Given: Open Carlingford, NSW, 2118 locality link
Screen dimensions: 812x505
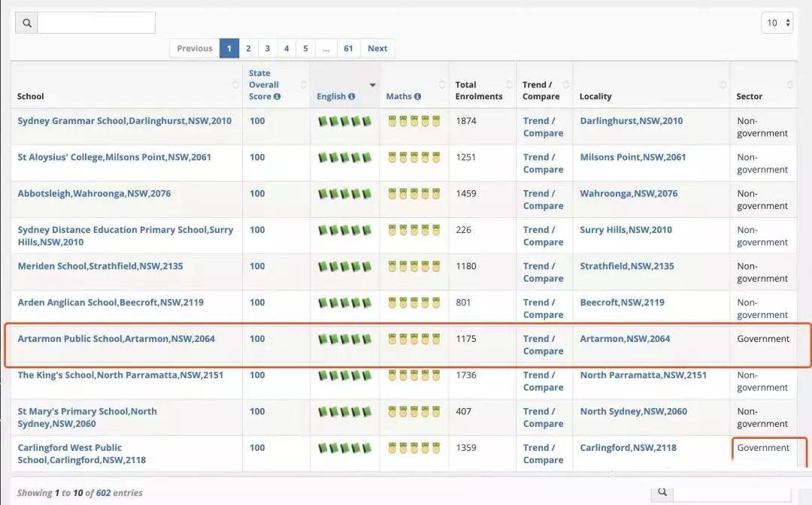Looking at the screenshot, I should tap(628, 448).
